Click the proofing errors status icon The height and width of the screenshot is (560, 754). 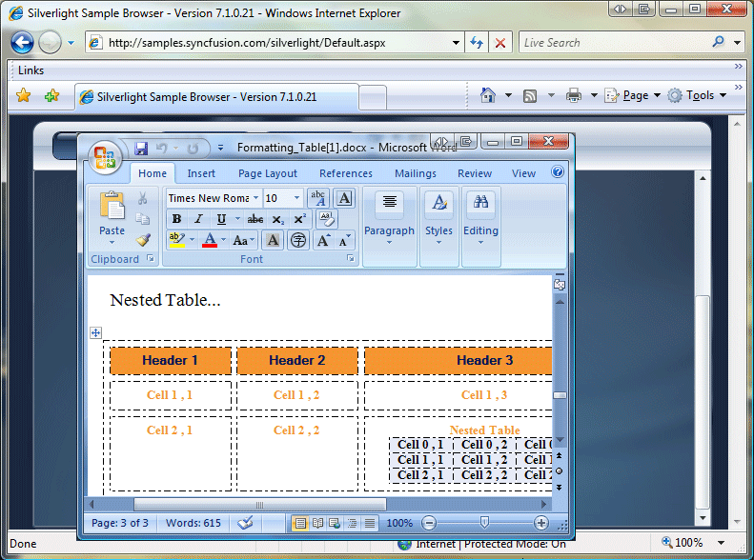click(245, 523)
